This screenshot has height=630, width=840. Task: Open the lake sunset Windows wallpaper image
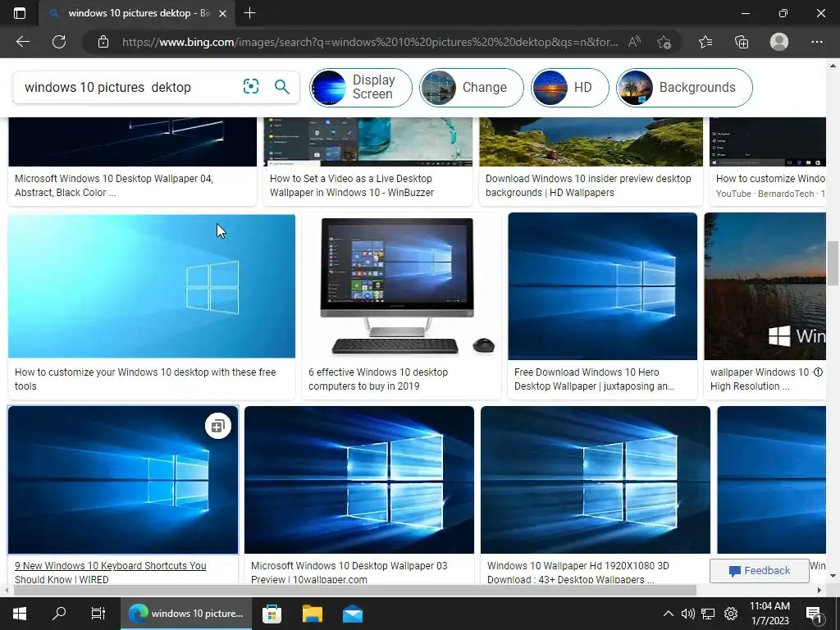(765, 286)
